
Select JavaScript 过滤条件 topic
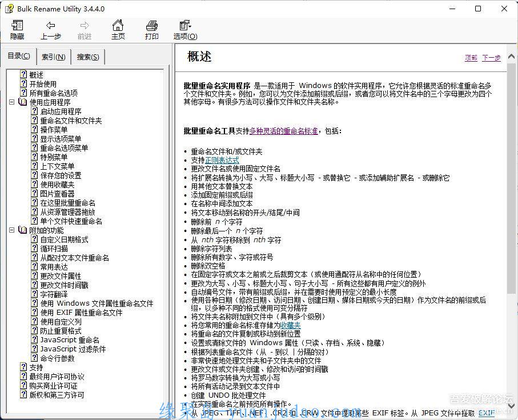click(73, 349)
